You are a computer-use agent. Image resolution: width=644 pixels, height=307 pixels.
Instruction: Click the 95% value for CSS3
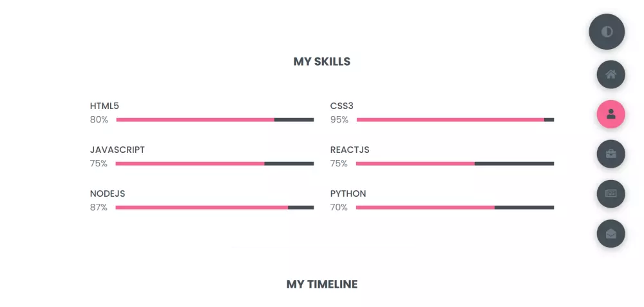point(339,119)
